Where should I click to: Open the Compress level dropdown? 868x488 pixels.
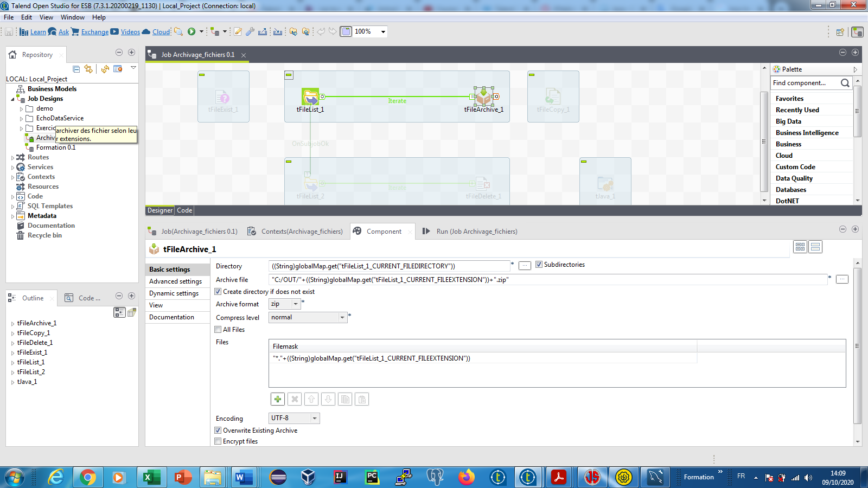coord(342,317)
